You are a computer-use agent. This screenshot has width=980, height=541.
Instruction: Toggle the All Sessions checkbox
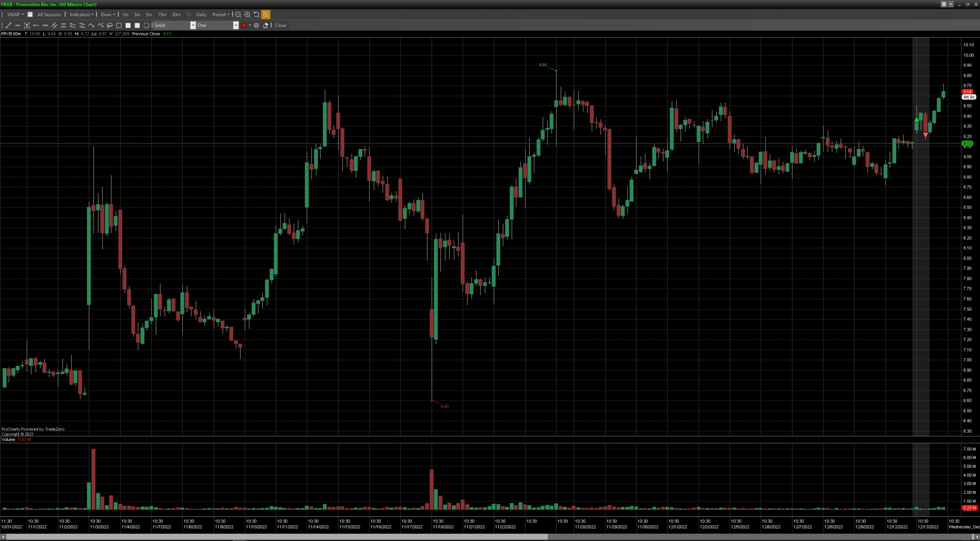point(30,15)
